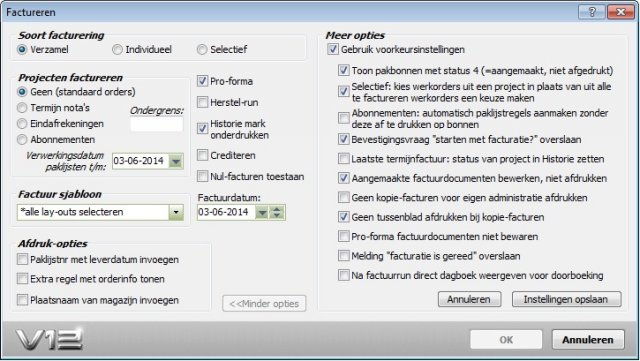Image resolution: width=640 pixels, height=361 pixels.
Task: Choose Termijn nota's option
Action: [x=22, y=108]
